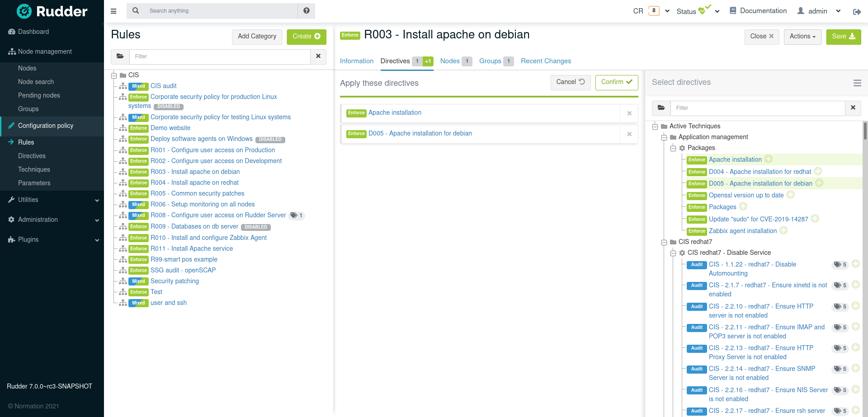This screenshot has width=868, height=417.
Task: Open the search help question icon
Action: coord(307,11)
